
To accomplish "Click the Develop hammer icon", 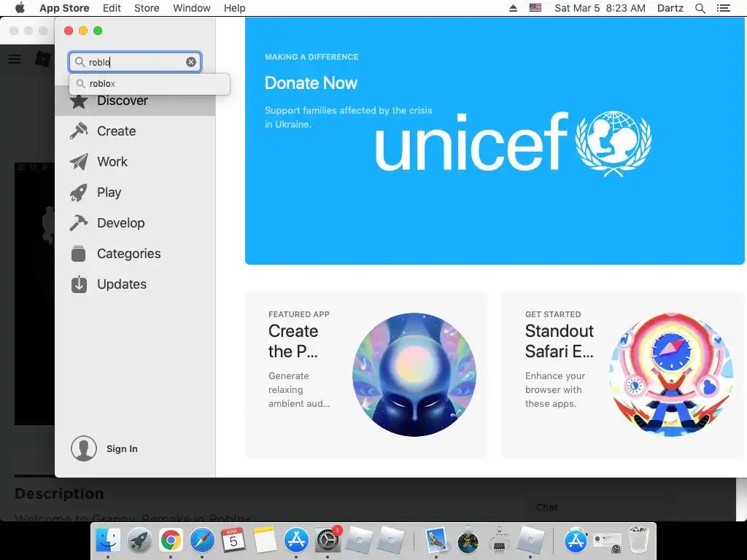I will pyautogui.click(x=79, y=223).
